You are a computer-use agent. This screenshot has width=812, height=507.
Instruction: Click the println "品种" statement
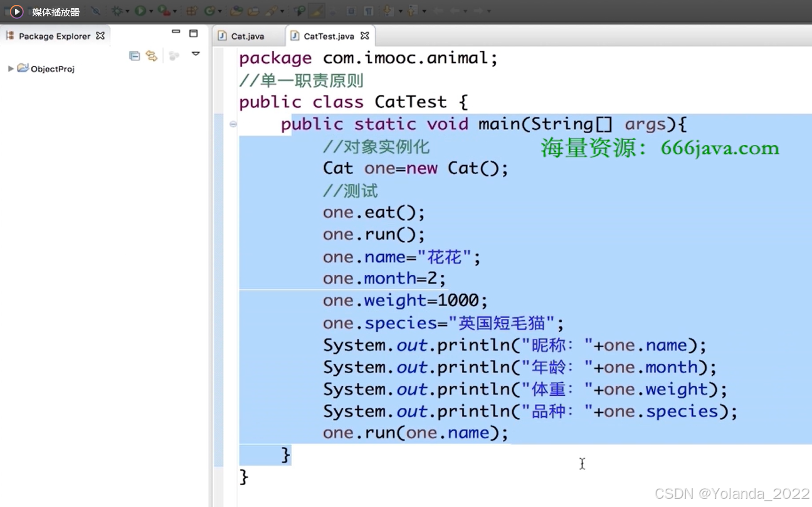pos(530,412)
